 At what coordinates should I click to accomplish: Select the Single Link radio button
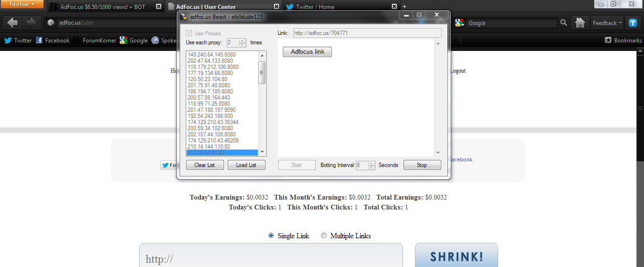(x=271, y=235)
